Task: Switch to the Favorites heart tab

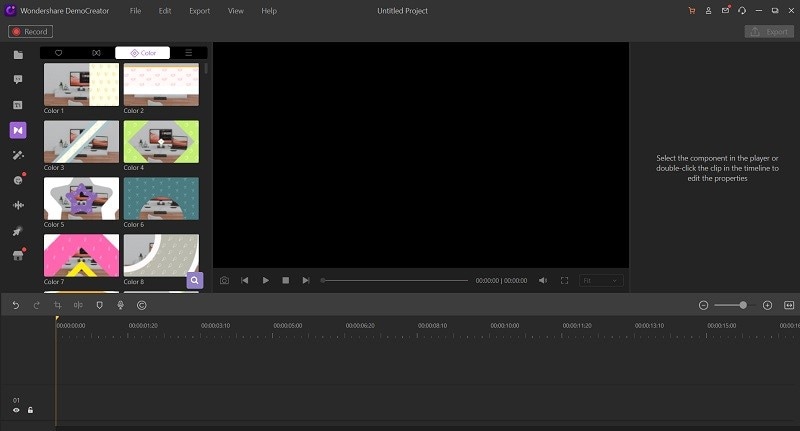Action: [59, 53]
